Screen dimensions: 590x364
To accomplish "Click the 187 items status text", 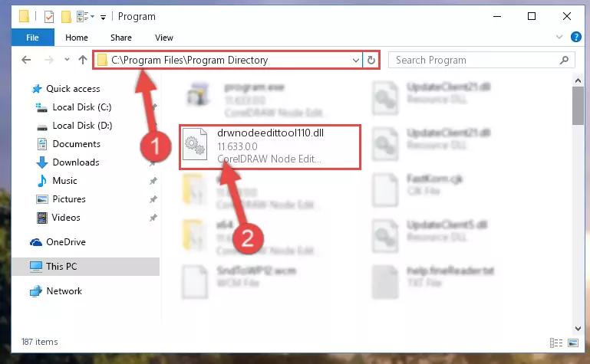I will tap(39, 342).
